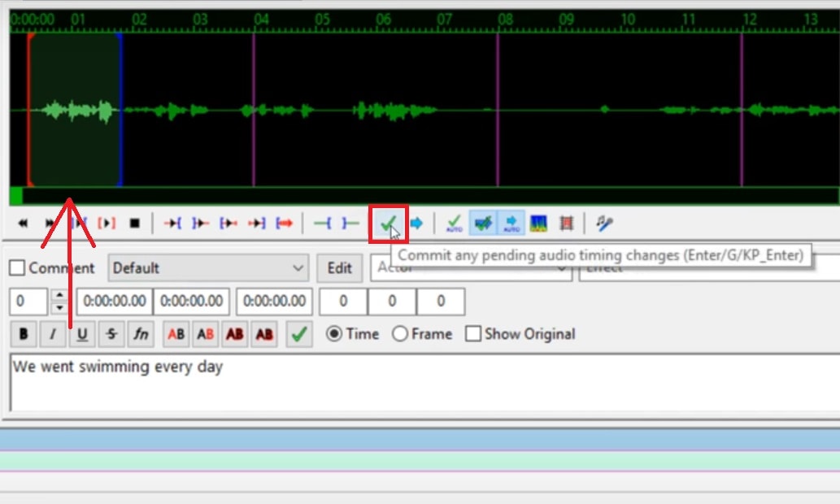
Task: Click in the subtitle text 'We went swimming every day'
Action: (x=117, y=367)
